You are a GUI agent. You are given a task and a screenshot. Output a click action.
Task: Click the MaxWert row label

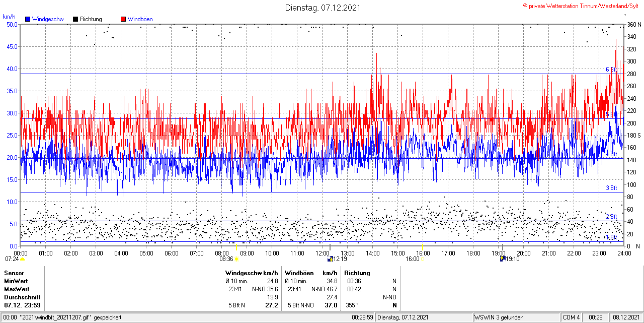[x=16, y=289]
